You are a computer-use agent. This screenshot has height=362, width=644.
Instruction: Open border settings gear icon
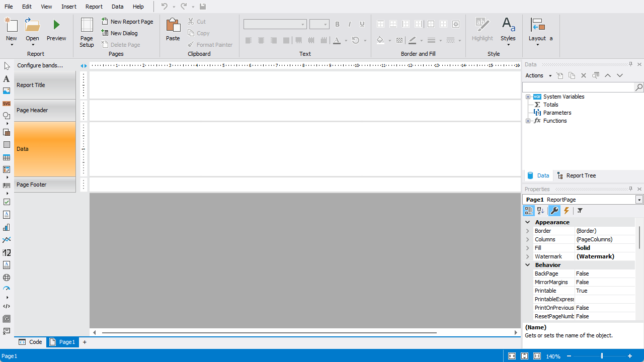point(456,24)
